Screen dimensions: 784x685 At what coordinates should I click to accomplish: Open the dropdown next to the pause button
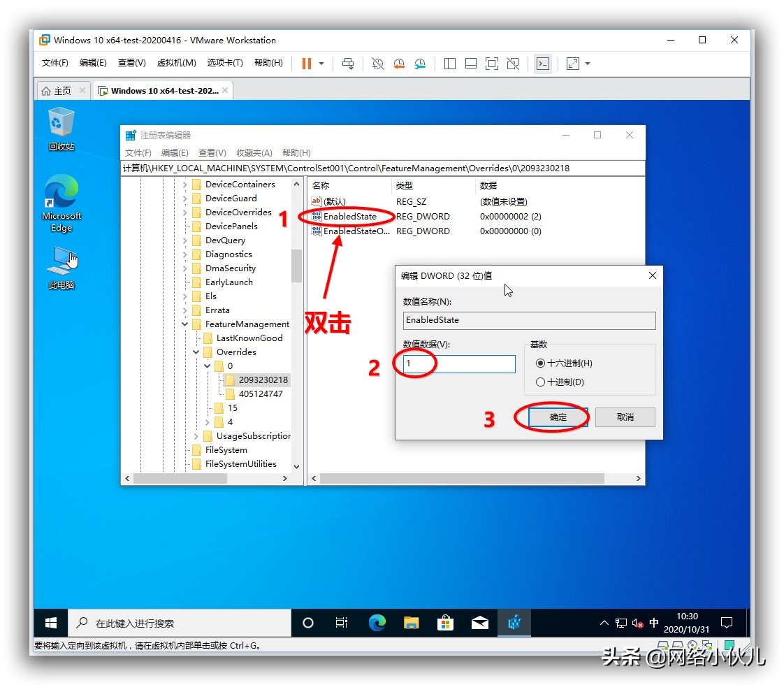pos(320,64)
